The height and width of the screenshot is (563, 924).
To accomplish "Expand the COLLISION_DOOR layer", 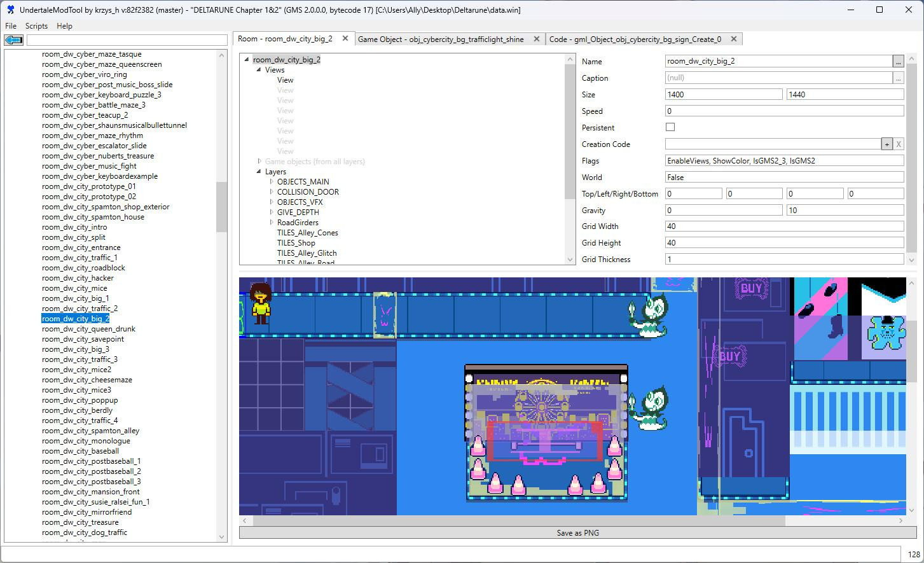I will [272, 192].
